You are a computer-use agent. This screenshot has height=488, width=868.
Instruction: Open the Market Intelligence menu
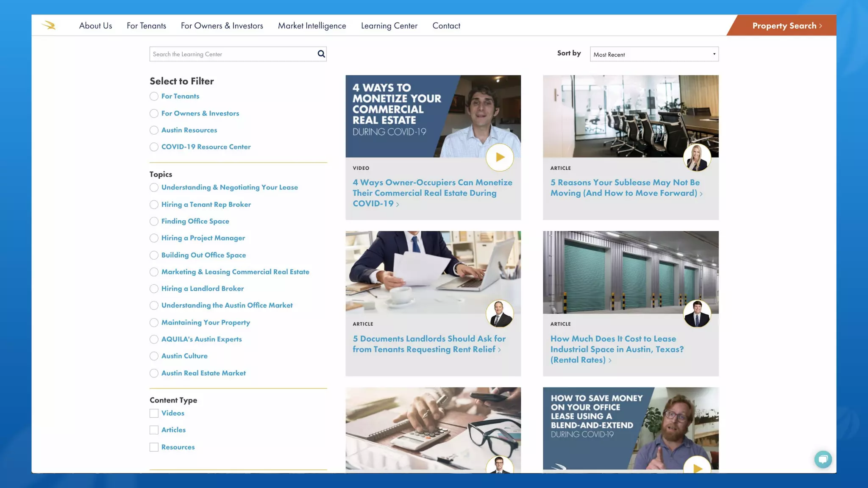(x=312, y=25)
